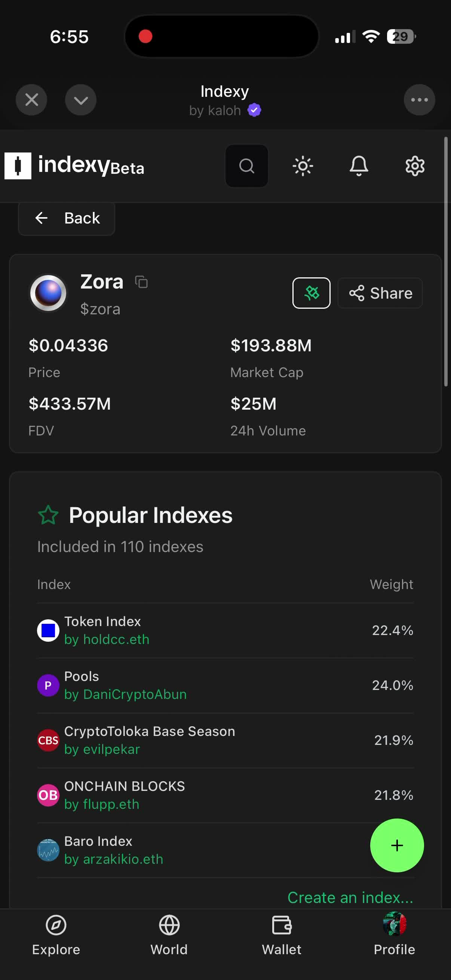Open the three-dot more options menu
This screenshot has height=980, width=451.
click(419, 100)
